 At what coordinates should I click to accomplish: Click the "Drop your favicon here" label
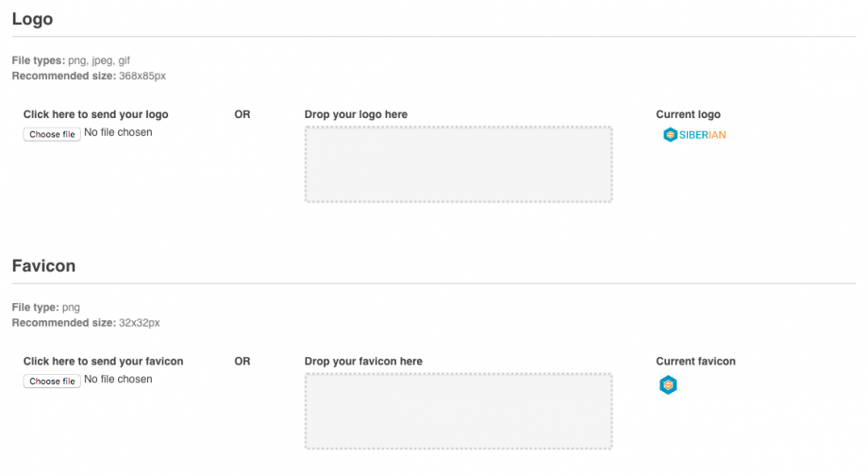click(x=363, y=362)
